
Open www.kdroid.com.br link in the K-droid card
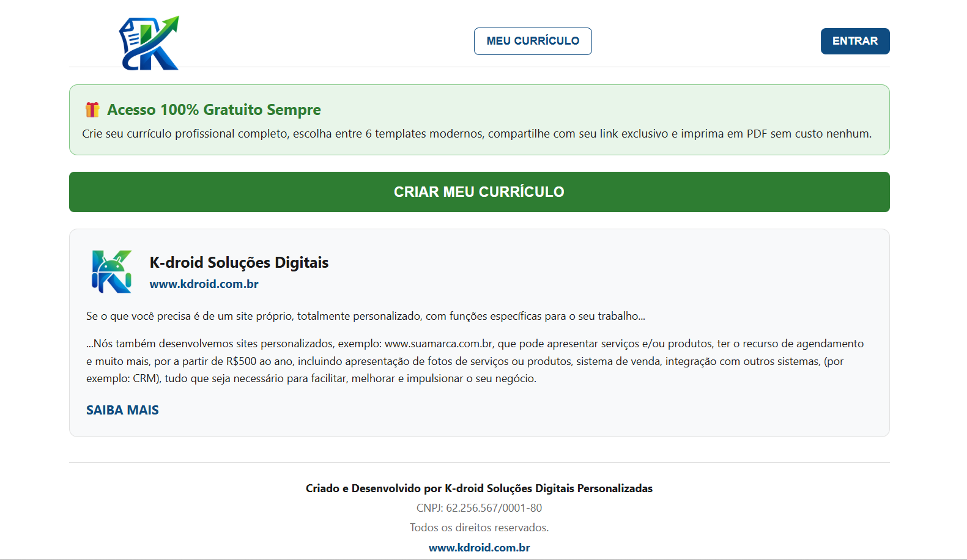204,284
